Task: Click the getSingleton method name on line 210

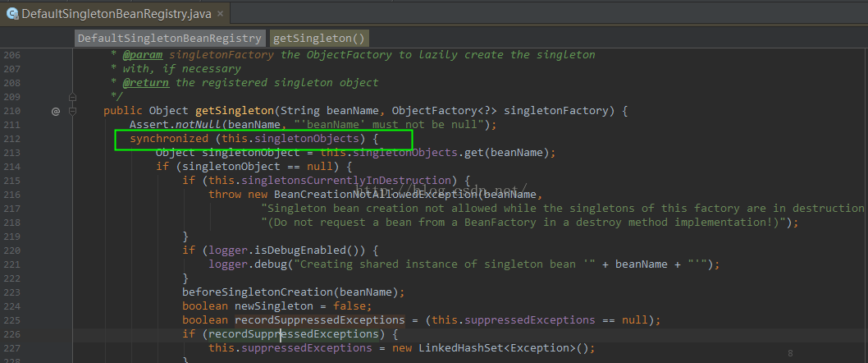Action: click(x=234, y=111)
